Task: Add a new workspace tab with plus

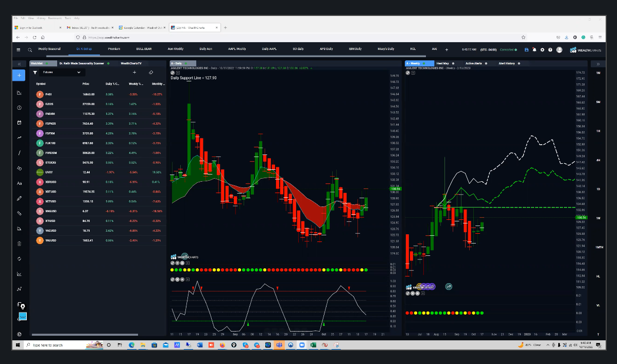Action: pos(447,49)
